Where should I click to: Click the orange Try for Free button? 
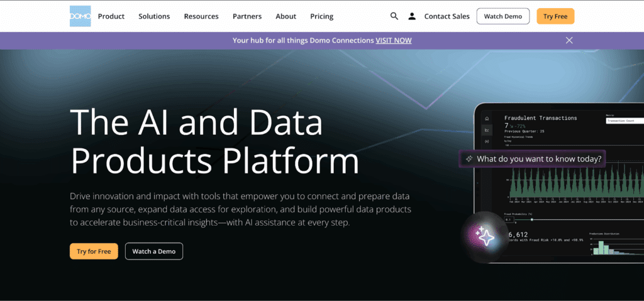click(94, 251)
